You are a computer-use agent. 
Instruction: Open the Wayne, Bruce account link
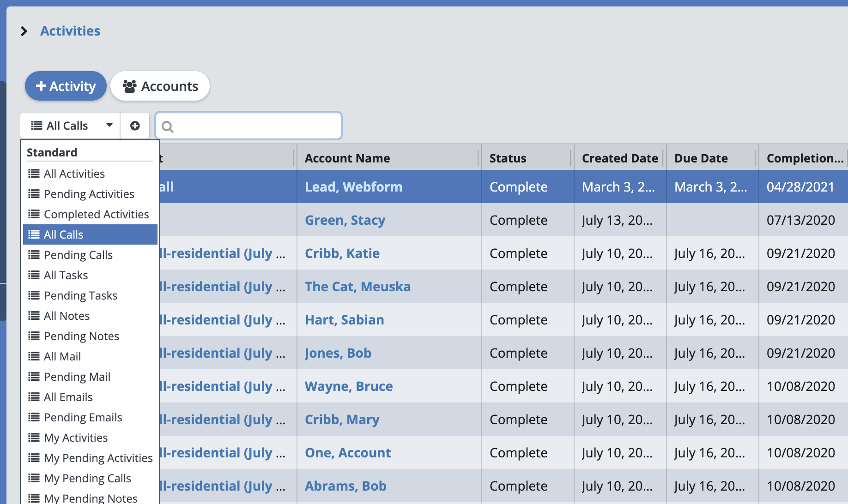[x=349, y=386]
